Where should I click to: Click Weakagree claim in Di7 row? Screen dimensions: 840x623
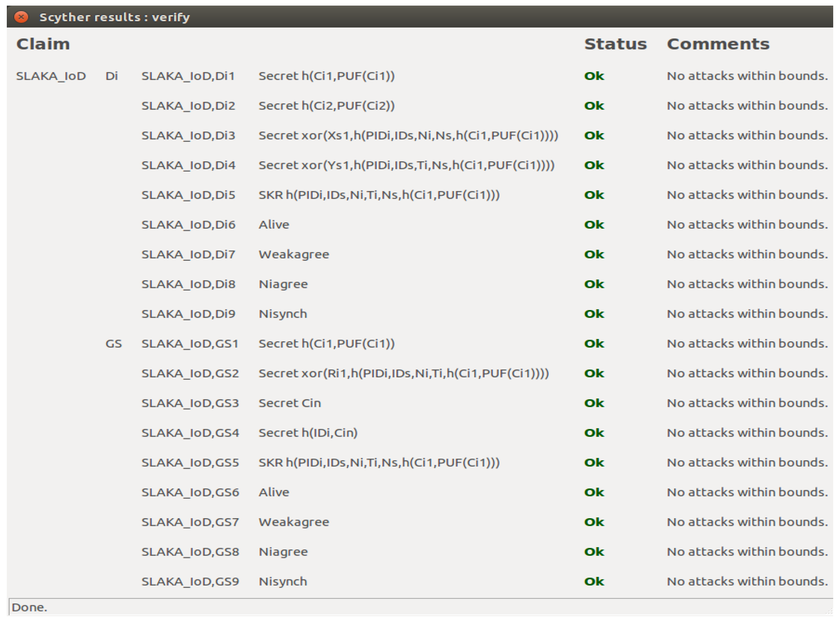point(294,255)
